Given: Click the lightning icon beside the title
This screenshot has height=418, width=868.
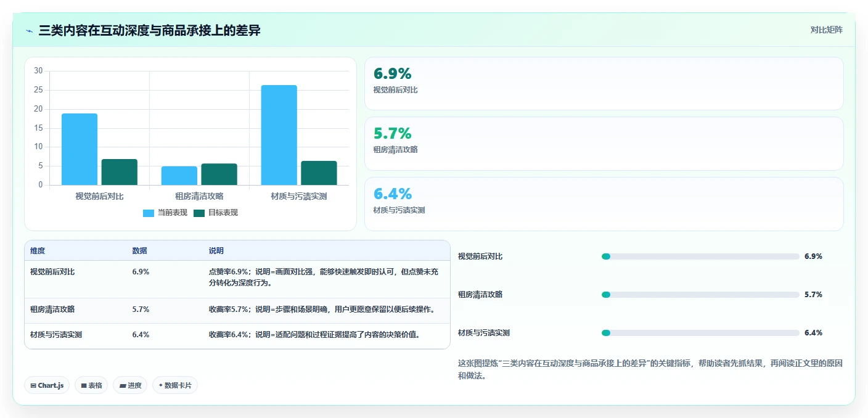Looking at the screenshot, I should 30,31.
